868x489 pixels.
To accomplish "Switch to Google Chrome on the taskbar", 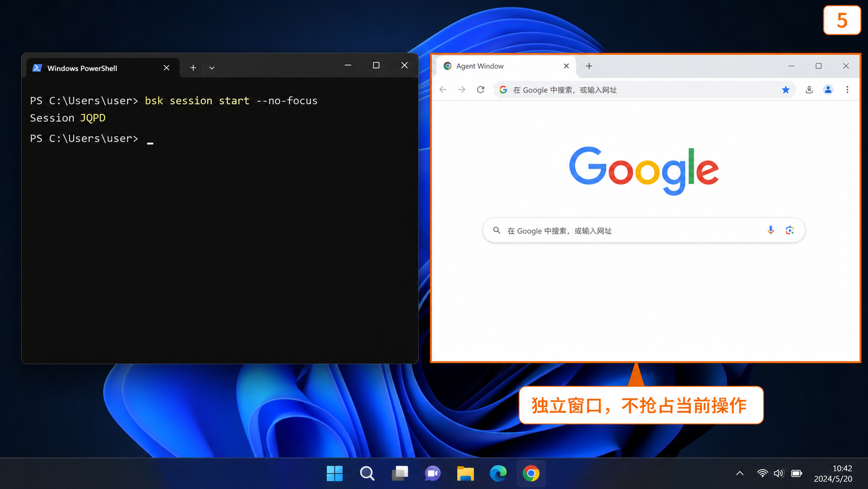I will (531, 473).
